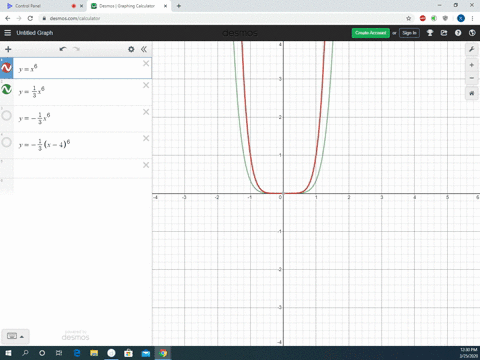Click the Untitled Graph title

[x=35, y=33]
